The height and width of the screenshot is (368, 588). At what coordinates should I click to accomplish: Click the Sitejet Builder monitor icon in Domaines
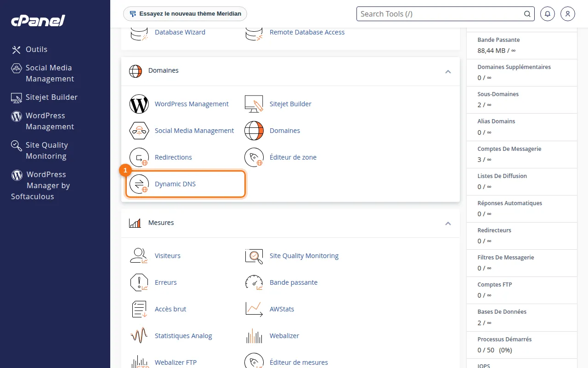click(x=254, y=104)
